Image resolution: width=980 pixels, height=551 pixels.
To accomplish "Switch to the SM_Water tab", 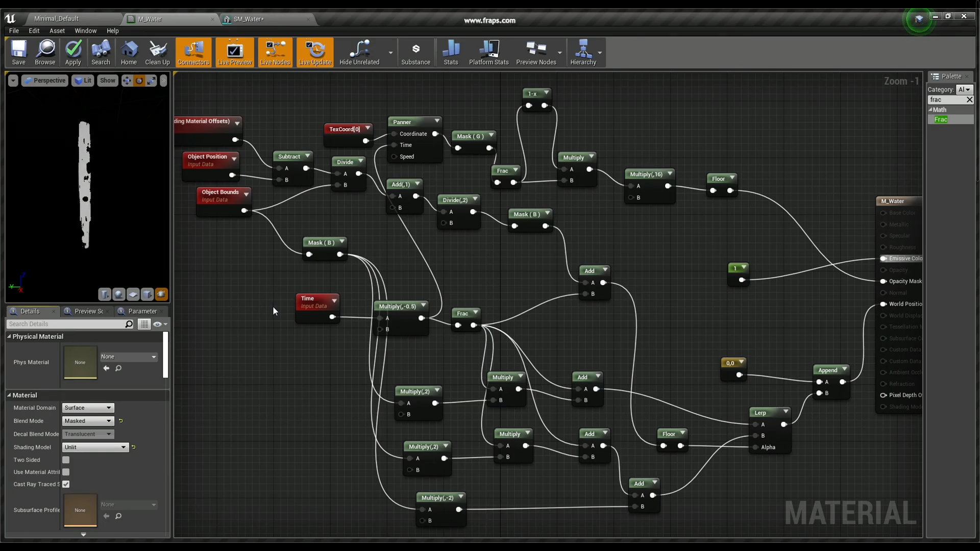I will (x=249, y=19).
